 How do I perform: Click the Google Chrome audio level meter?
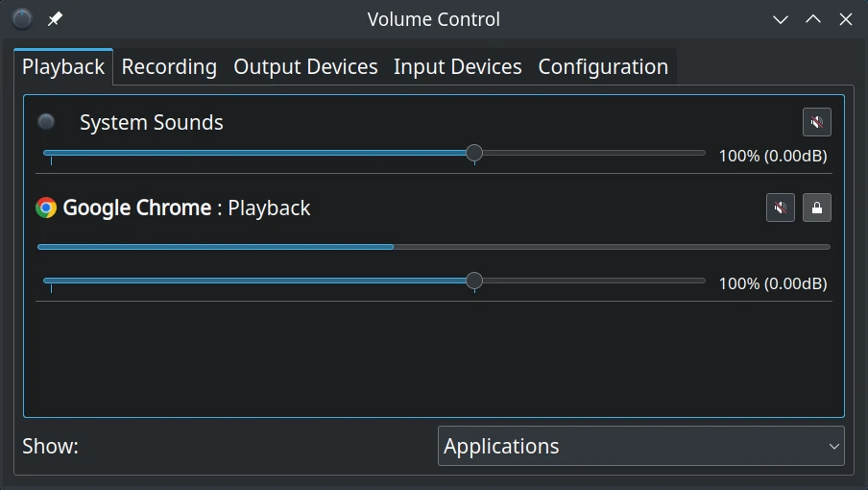[x=433, y=247]
